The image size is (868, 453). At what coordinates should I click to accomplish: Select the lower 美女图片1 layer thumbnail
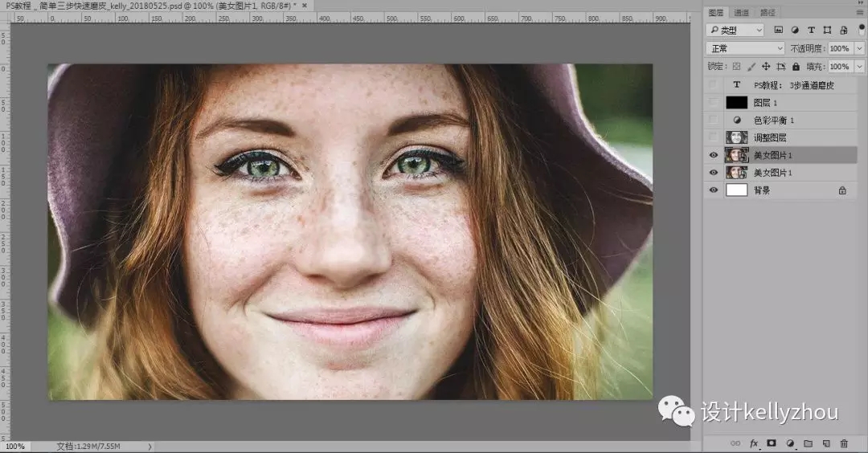[737, 173]
